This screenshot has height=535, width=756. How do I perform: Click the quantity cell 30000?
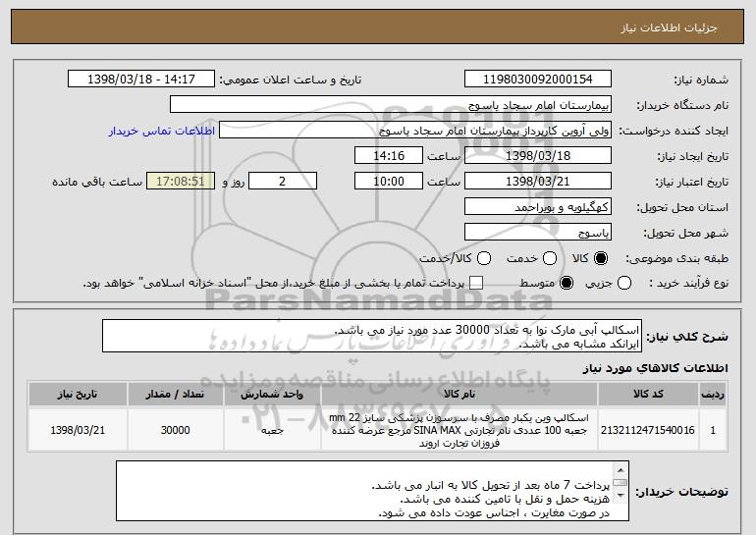point(175,430)
